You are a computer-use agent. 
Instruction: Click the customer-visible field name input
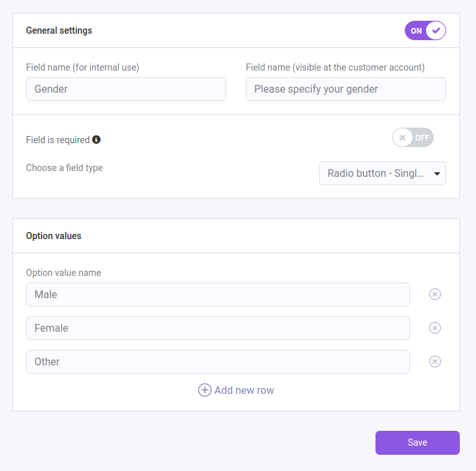tap(346, 89)
